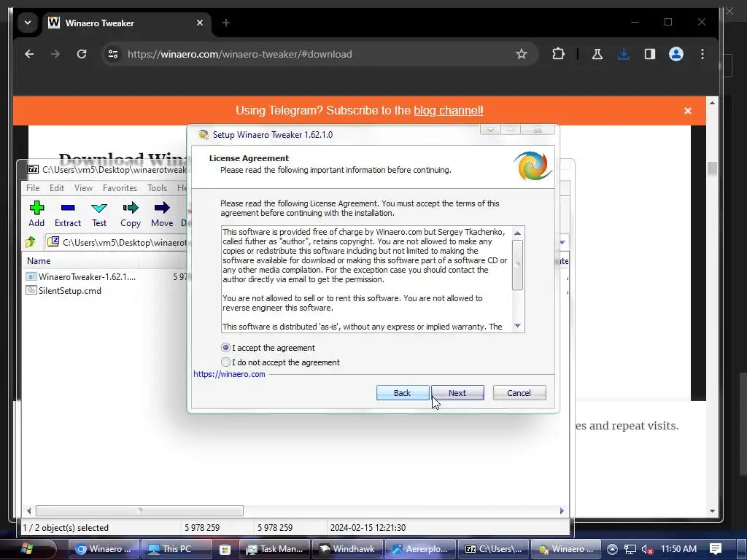Click the muted volume tray icon

point(648,549)
